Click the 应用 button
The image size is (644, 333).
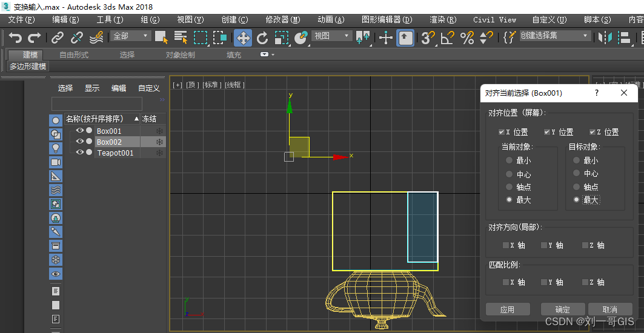pyautogui.click(x=508, y=309)
